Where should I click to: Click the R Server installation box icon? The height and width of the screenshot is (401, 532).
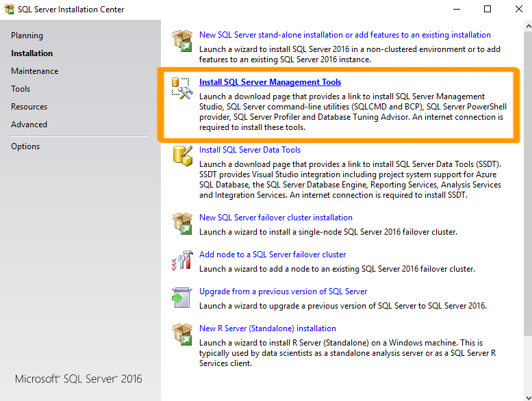point(182,334)
